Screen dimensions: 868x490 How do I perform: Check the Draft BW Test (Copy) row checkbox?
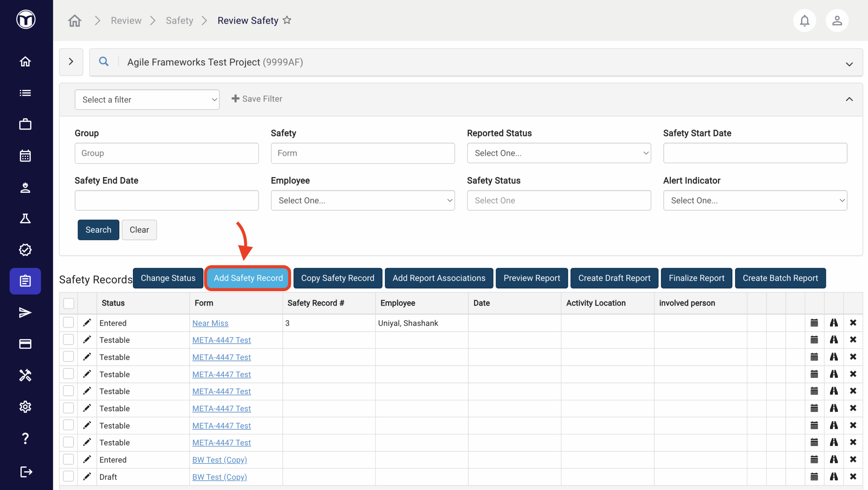(68, 477)
